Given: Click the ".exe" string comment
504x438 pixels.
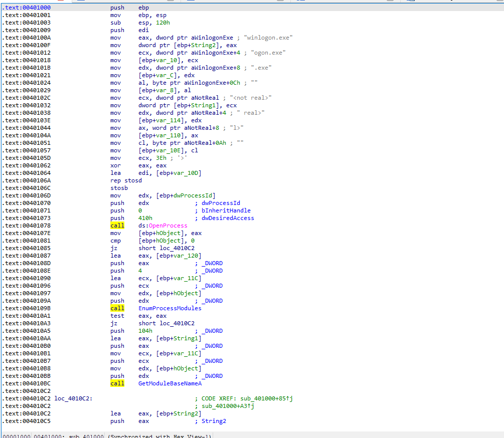Looking at the screenshot, I should tap(261, 68).
